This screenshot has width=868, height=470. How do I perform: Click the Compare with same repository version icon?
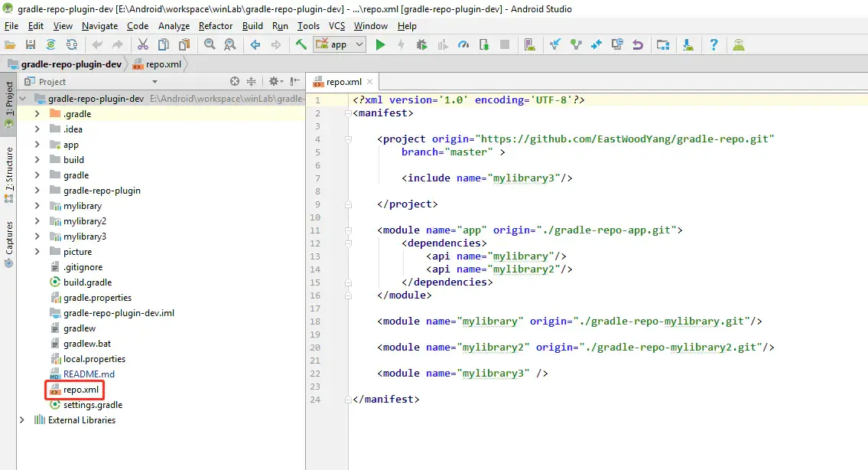point(597,45)
